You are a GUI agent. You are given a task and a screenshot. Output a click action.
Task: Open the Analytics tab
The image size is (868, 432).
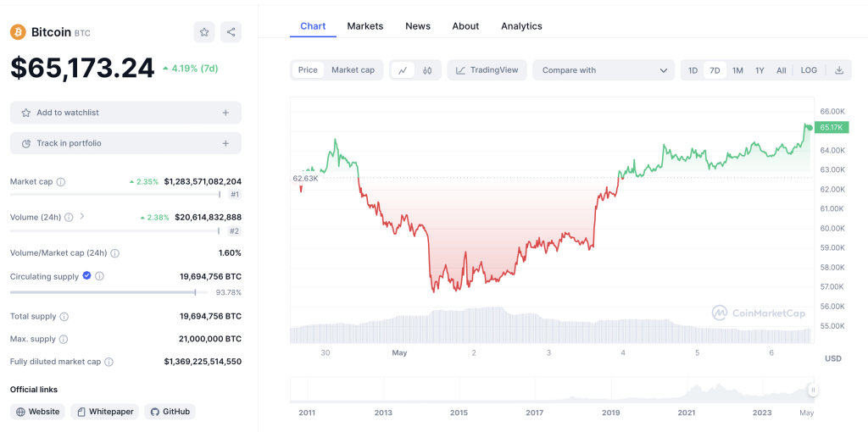[x=521, y=26]
